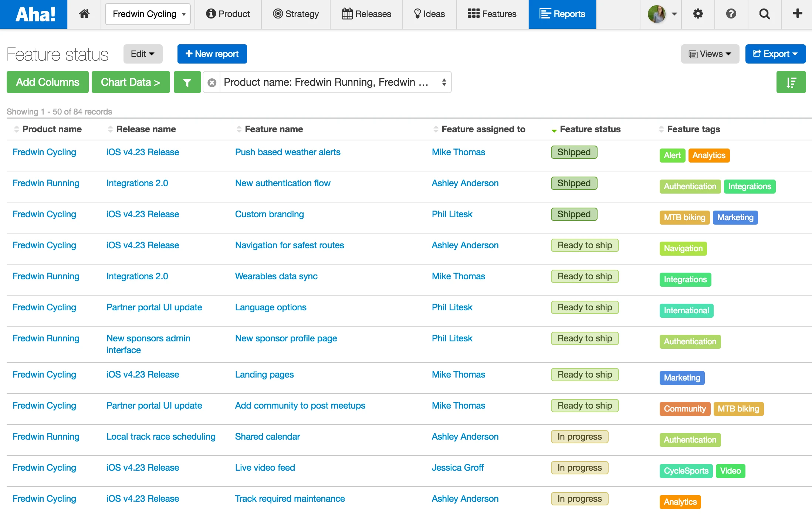Click the help question mark icon

[731, 14]
